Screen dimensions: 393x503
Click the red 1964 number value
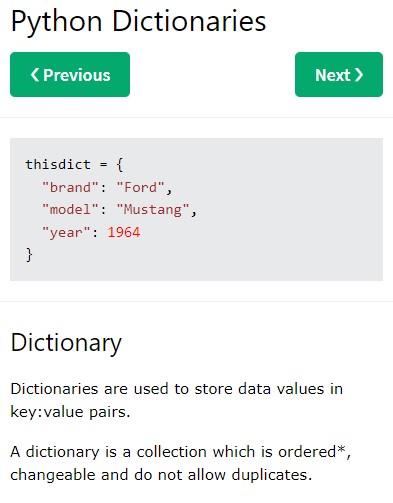124,232
